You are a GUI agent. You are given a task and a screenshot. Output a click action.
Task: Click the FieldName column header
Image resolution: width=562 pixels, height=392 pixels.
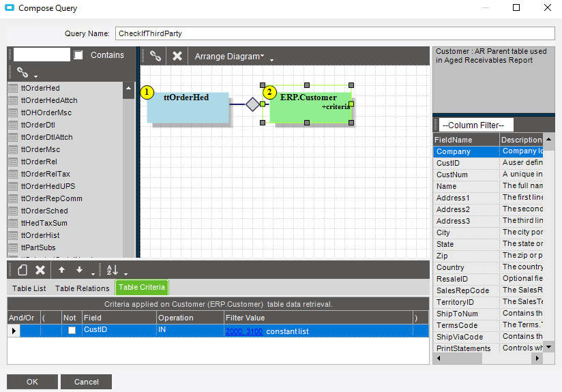466,140
